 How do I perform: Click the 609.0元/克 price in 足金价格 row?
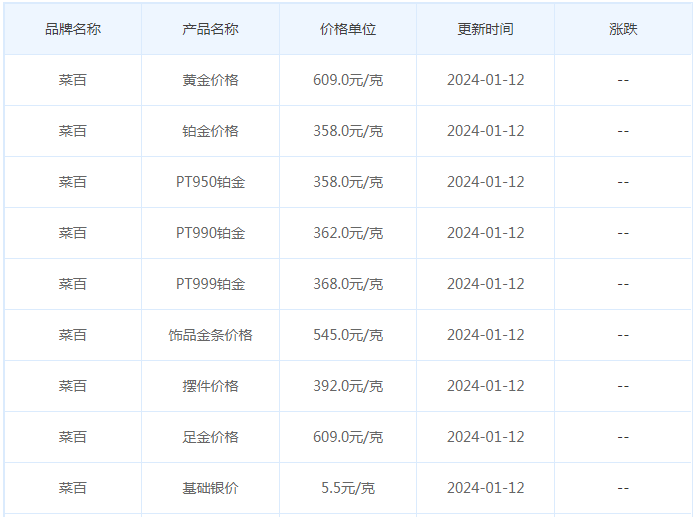tap(348, 438)
